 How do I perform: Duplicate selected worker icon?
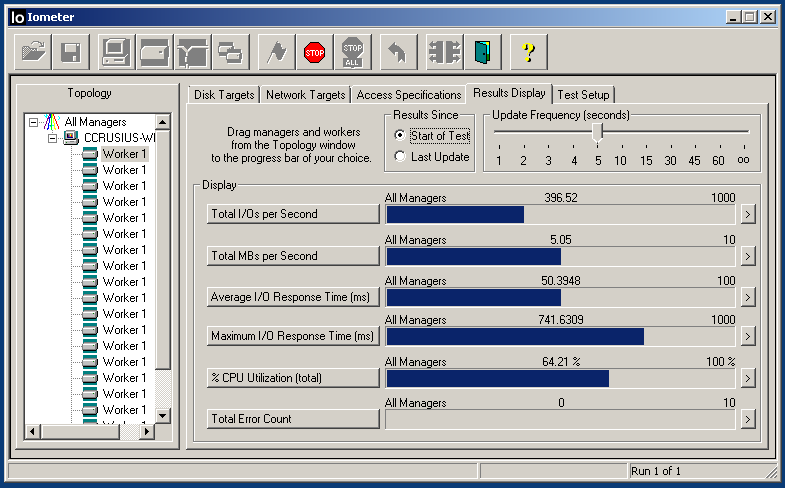point(231,52)
